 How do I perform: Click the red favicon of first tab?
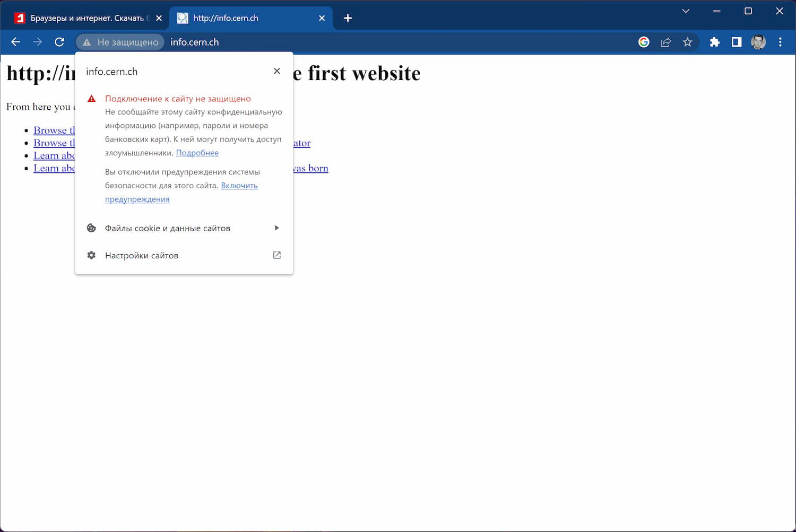(x=20, y=18)
